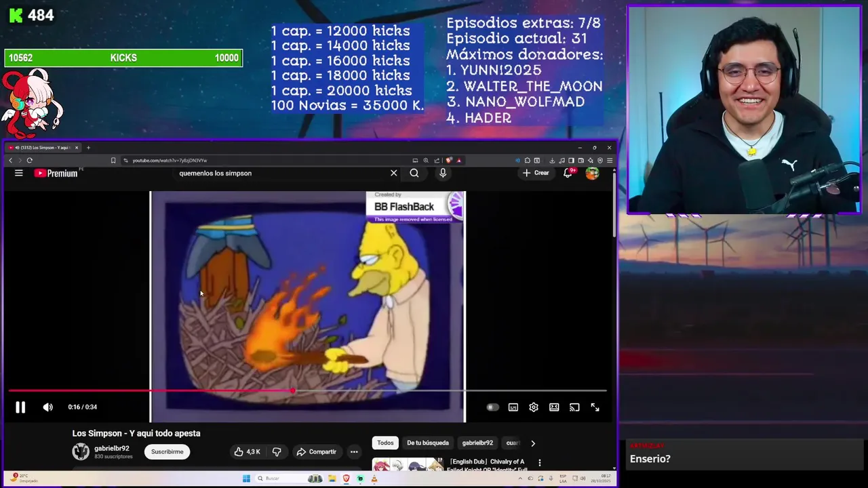Open Brave Rewards triangle icon
The height and width of the screenshot is (488, 868).
[x=459, y=161]
